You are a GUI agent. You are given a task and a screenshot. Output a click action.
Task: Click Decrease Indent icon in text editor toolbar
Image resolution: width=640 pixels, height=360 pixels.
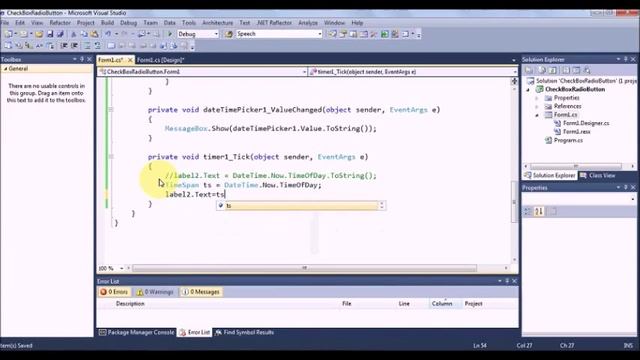64,46
